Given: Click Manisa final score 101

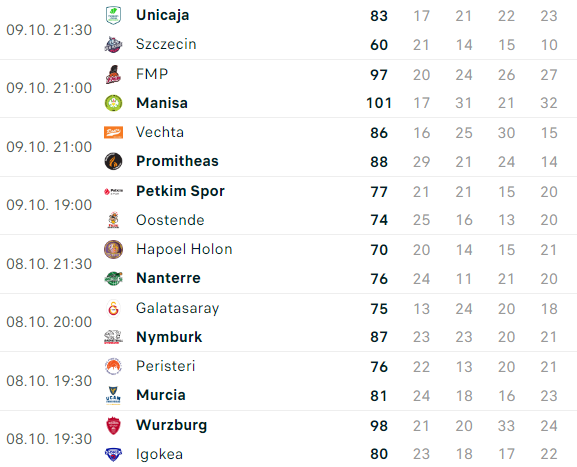Looking at the screenshot, I should tap(379, 103).
